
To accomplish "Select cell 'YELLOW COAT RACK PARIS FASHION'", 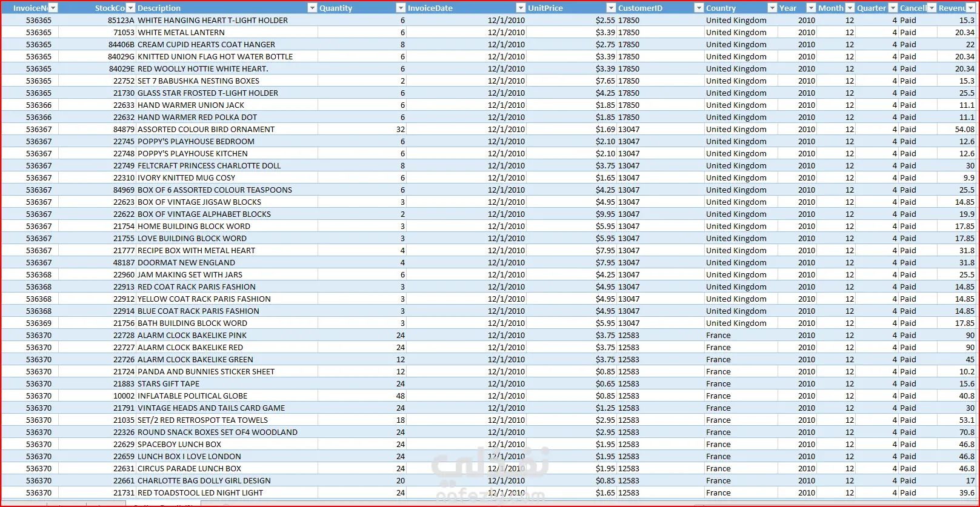I will pyautogui.click(x=227, y=299).
